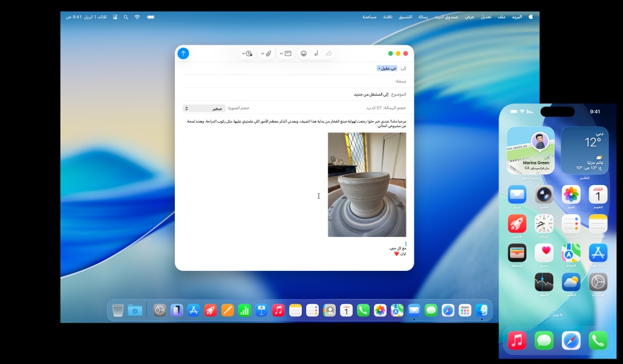The image size is (623, 364).
Task: Open Numbers from the Mac Dock
Action: pos(244,310)
